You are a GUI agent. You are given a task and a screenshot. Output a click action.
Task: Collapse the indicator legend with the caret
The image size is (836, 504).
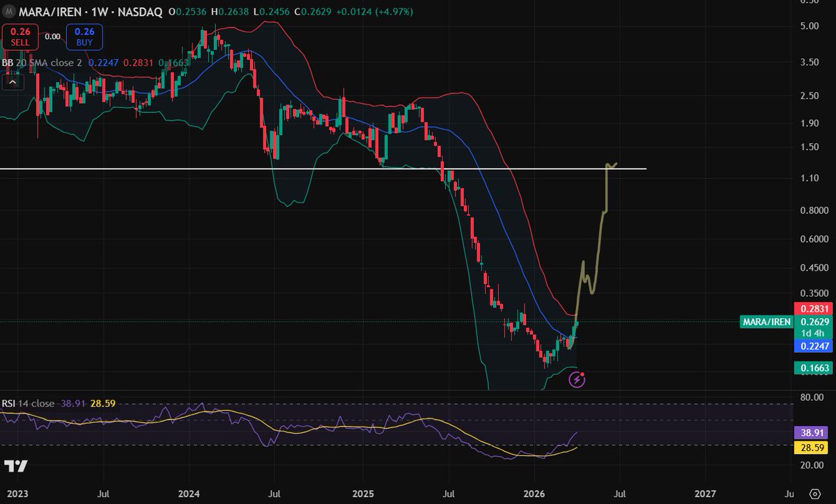point(12,81)
